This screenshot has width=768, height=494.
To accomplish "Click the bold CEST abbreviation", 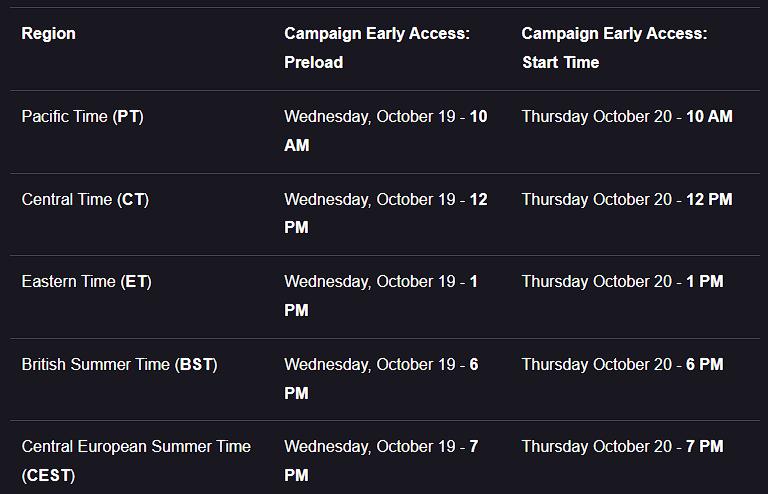I will pyautogui.click(x=48, y=476).
